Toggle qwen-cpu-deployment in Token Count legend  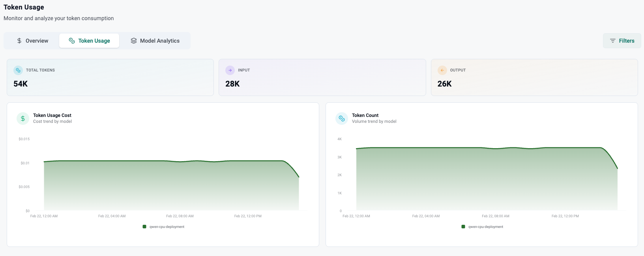(485, 227)
